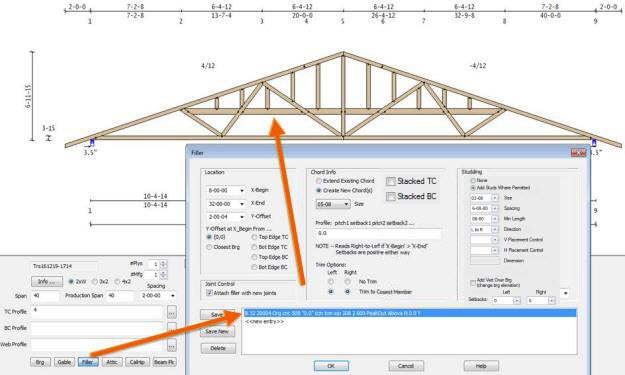The image size is (625, 375).
Task: Open the TC Profile ellipsis button
Action: [x=171, y=312]
